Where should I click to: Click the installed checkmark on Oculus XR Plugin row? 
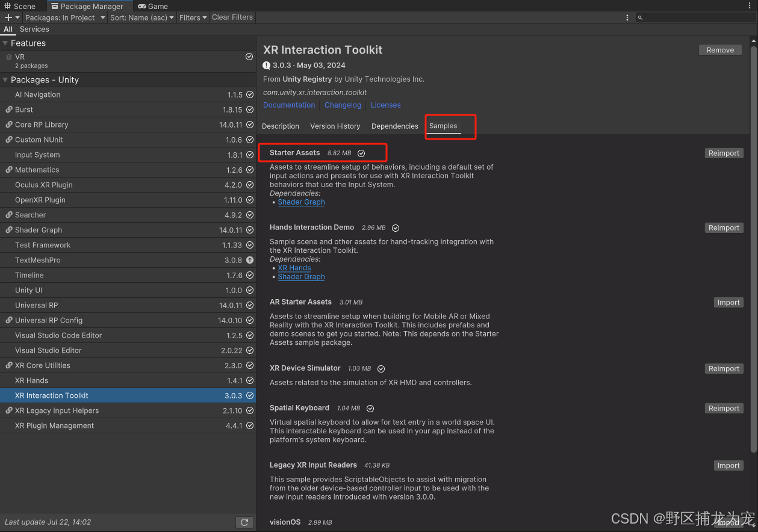coord(249,185)
